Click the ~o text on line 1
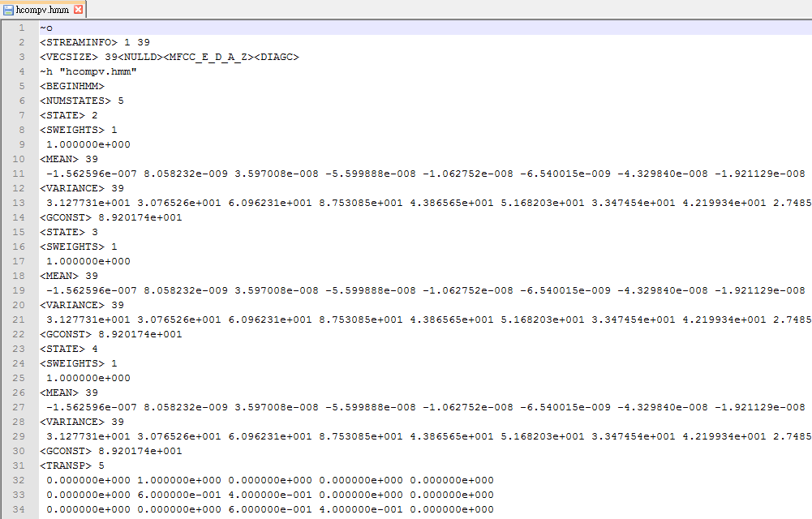This screenshot has width=812, height=519. (x=46, y=28)
